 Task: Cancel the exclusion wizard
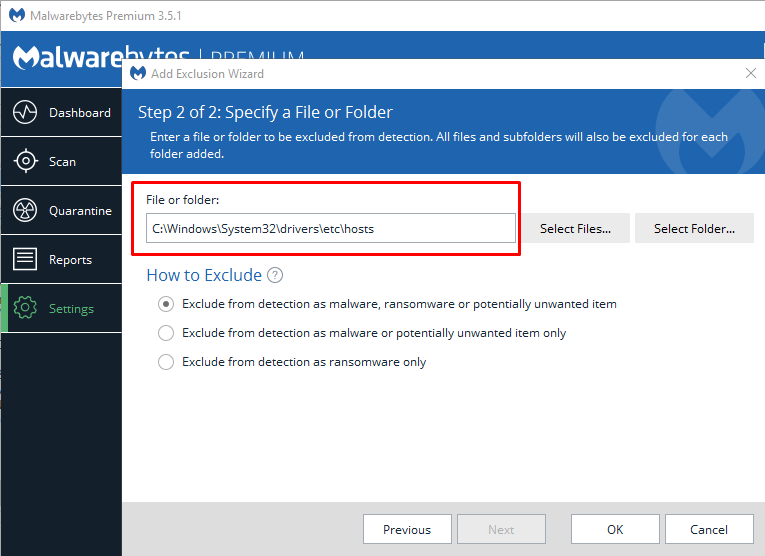tap(709, 529)
